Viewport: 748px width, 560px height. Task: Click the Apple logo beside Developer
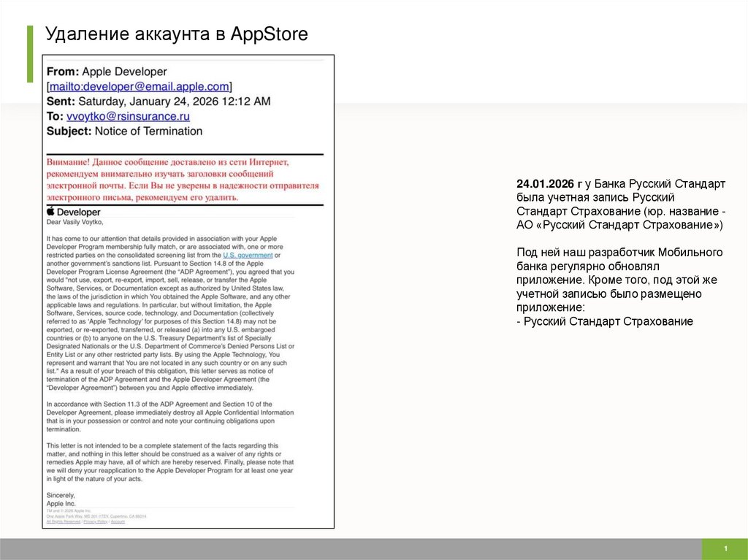point(50,211)
